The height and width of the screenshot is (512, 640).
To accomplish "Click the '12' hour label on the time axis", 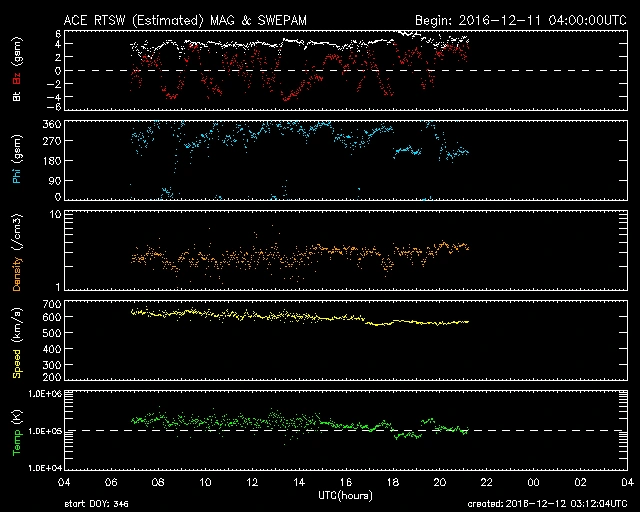I will pyautogui.click(x=252, y=482).
